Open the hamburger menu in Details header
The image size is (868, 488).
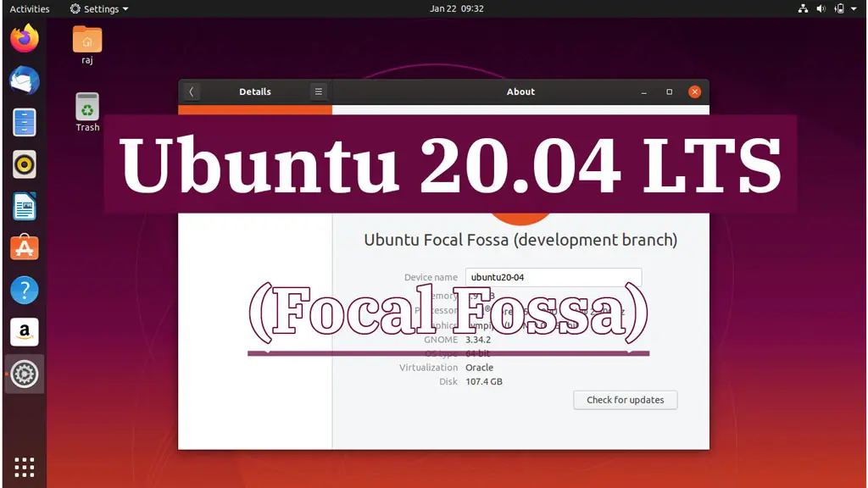[319, 91]
